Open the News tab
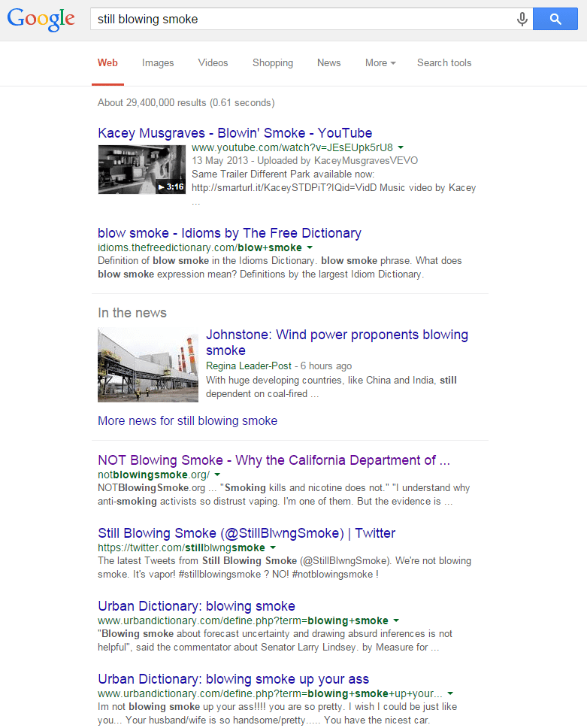The image size is (587, 728). tap(329, 62)
